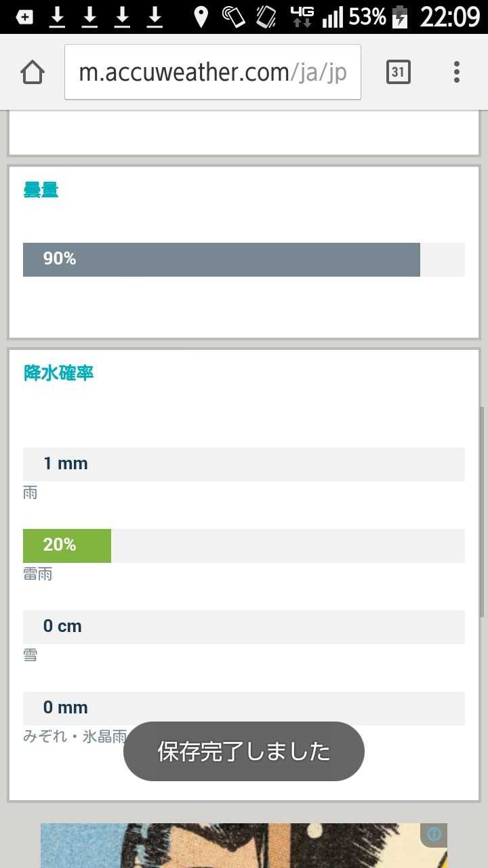
Task: Tap the 曇量 section heading
Action: click(41, 191)
